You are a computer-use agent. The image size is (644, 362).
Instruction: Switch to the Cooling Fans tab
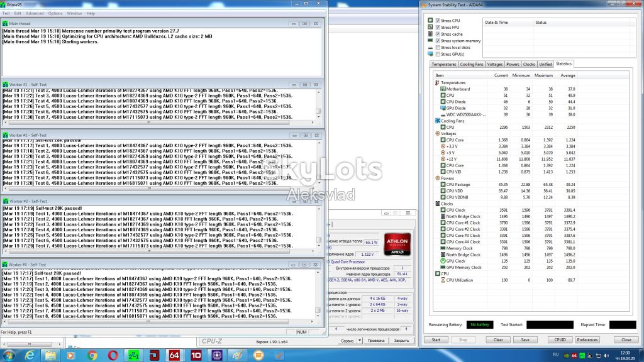[472, 65]
